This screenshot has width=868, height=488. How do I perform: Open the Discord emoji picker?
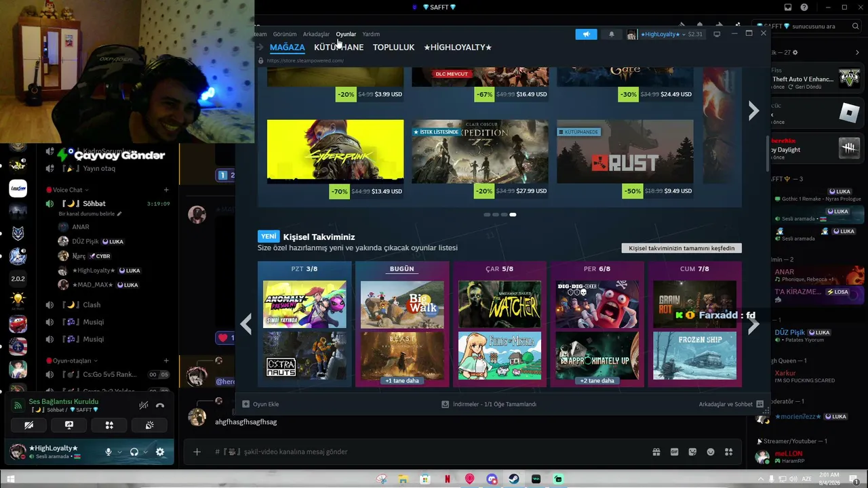[x=711, y=451]
